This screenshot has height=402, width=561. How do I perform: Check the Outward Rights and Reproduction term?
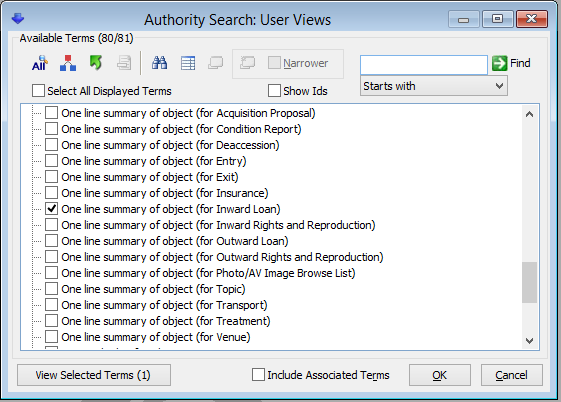point(52,257)
